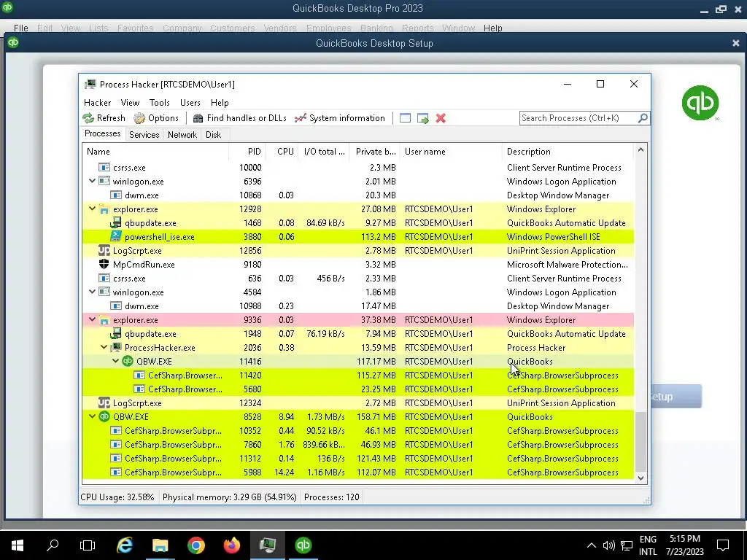Select dwm.exe row with PID 10868

tap(357, 195)
